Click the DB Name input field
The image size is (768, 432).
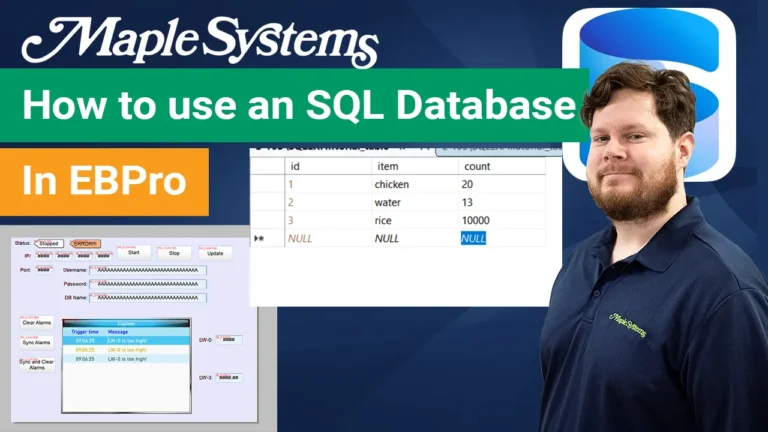tap(148, 297)
